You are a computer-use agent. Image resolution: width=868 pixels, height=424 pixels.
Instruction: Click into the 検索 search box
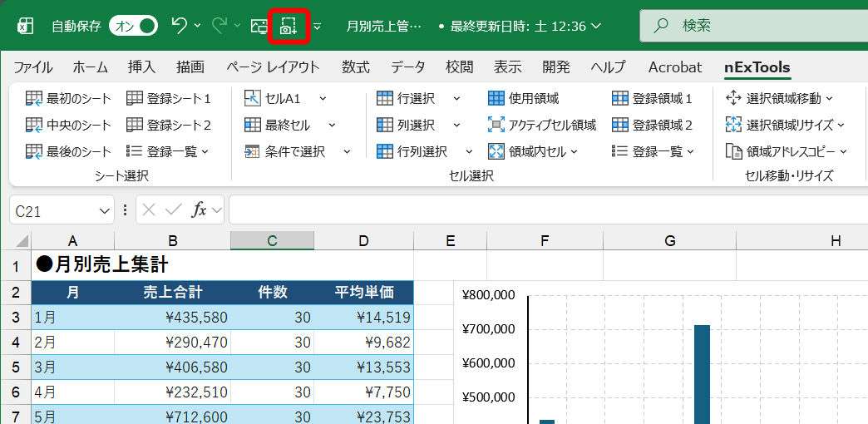click(754, 26)
